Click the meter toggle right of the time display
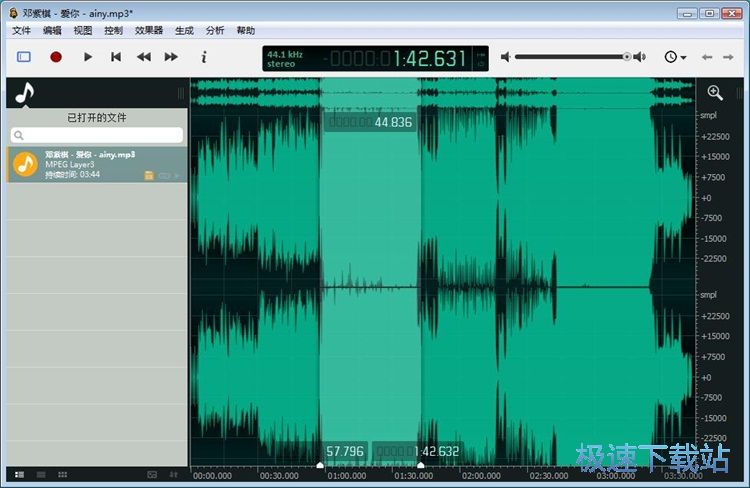The width and height of the screenshot is (750, 488). (x=480, y=58)
